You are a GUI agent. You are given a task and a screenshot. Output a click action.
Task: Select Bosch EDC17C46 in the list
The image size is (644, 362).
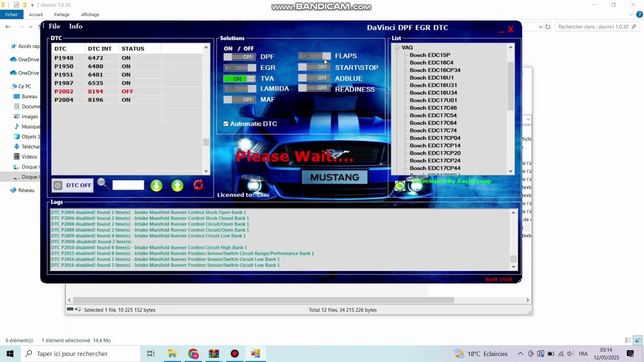(433, 108)
